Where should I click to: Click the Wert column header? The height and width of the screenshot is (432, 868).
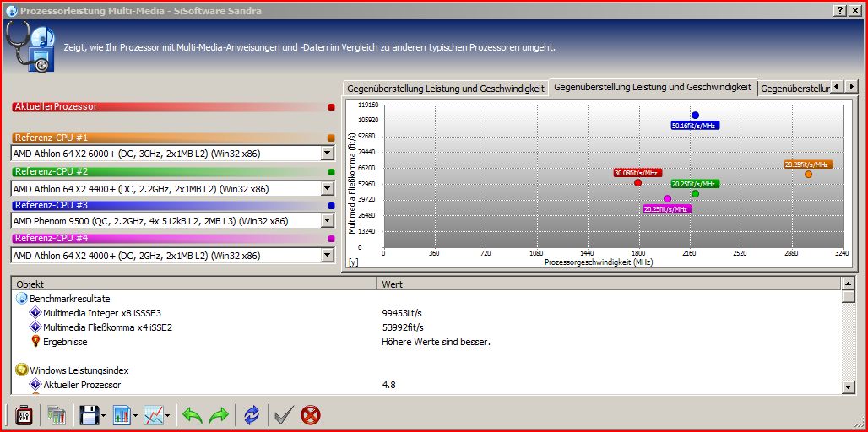click(x=609, y=283)
